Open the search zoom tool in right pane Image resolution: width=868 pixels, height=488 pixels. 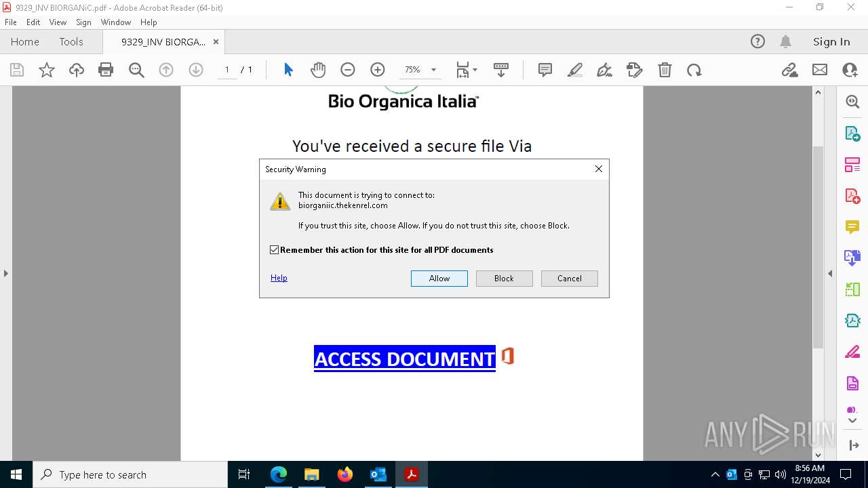click(852, 102)
